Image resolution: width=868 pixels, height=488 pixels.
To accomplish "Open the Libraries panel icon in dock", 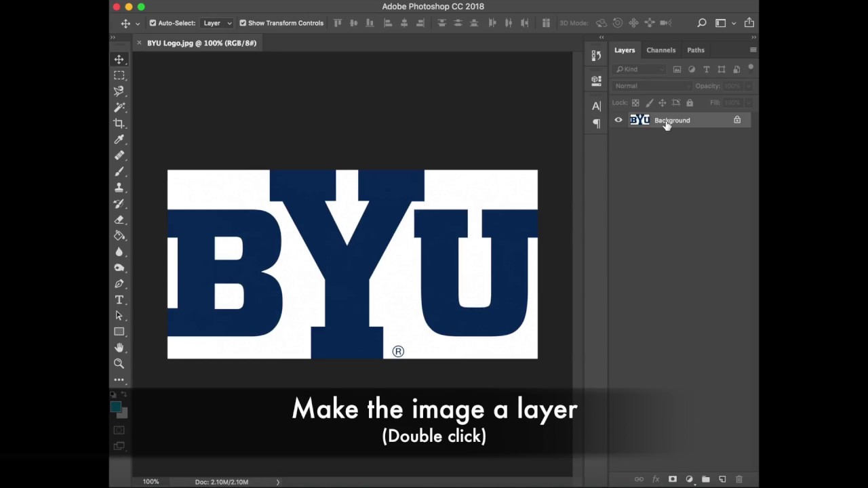I will 596,81.
